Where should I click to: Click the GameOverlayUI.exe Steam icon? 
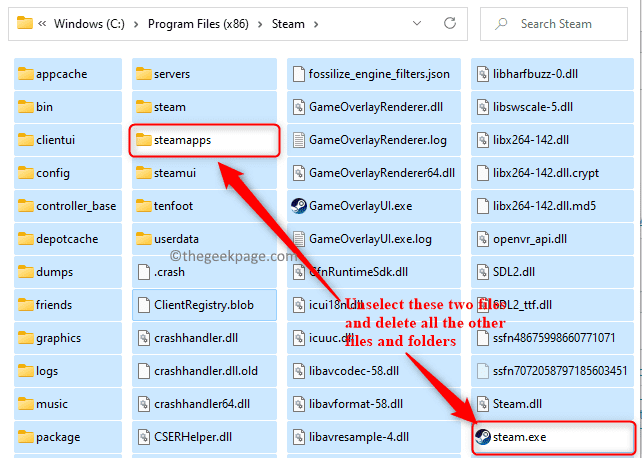click(x=298, y=206)
